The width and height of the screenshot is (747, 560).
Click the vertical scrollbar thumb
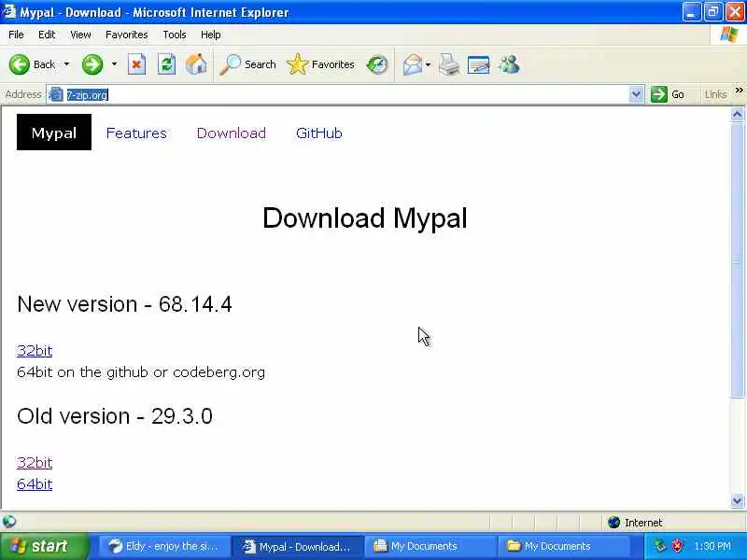737,259
